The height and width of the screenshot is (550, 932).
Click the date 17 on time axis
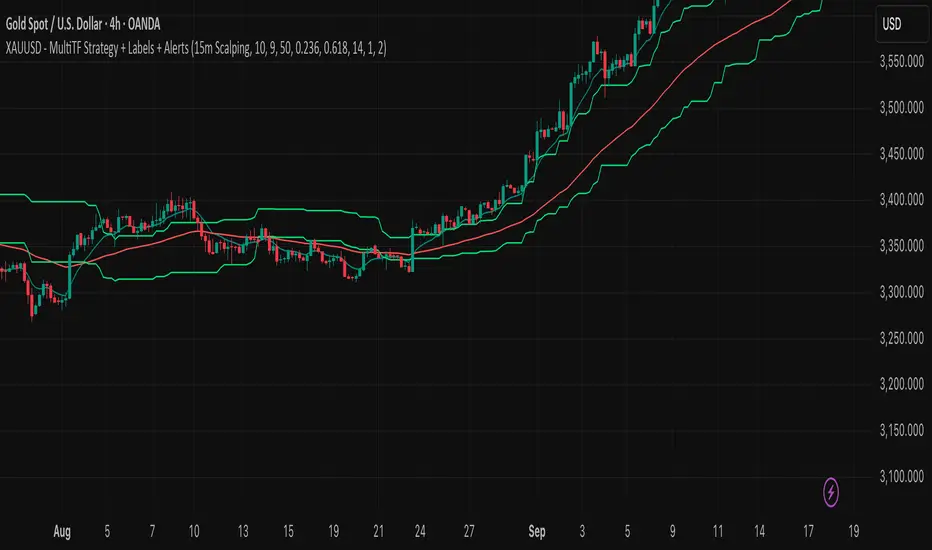[808, 532]
